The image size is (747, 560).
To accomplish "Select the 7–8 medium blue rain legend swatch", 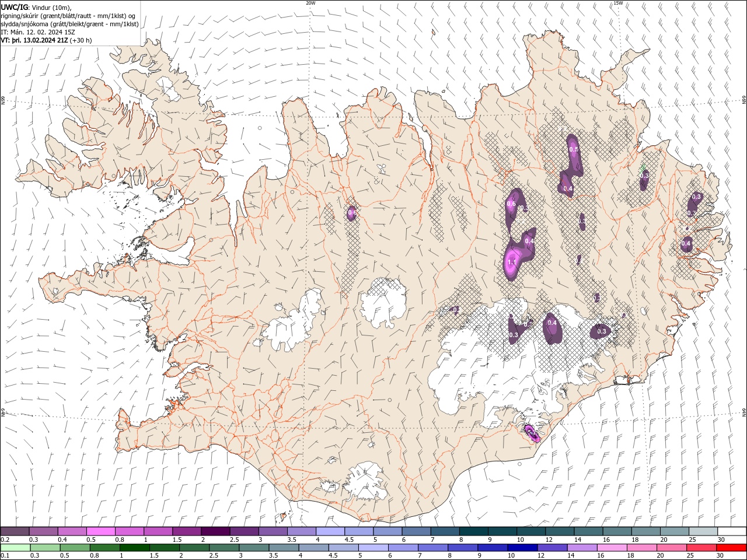I will click(433, 548).
